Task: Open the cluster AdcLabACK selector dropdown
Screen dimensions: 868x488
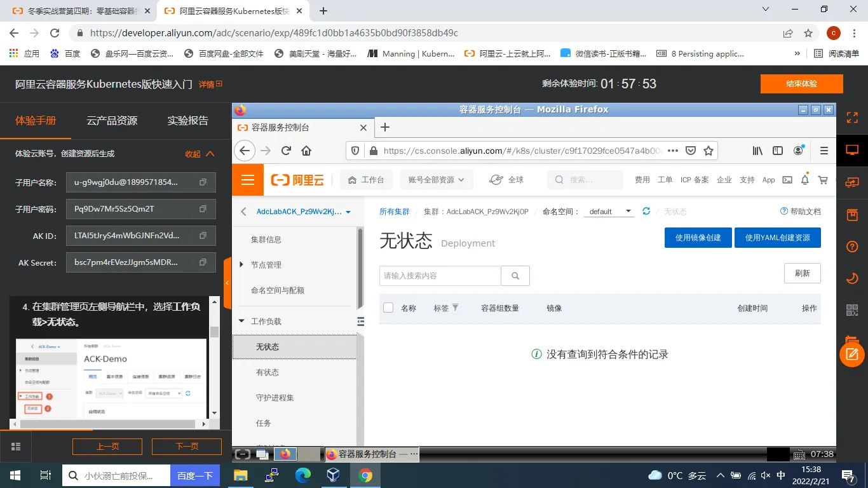Action: point(304,212)
